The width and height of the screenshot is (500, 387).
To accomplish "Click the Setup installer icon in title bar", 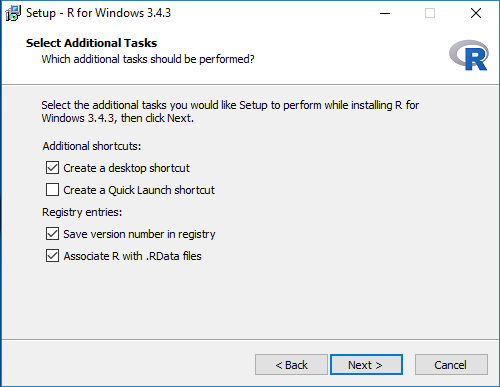I will tap(13, 13).
